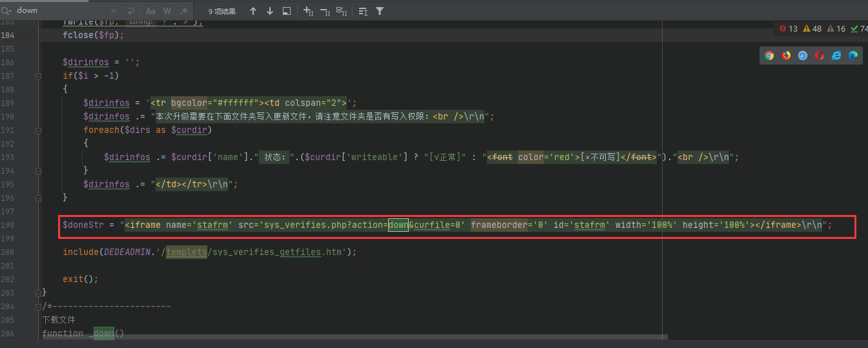Open the file in the Edge browser icon
The image size is (868, 348).
[x=853, y=56]
